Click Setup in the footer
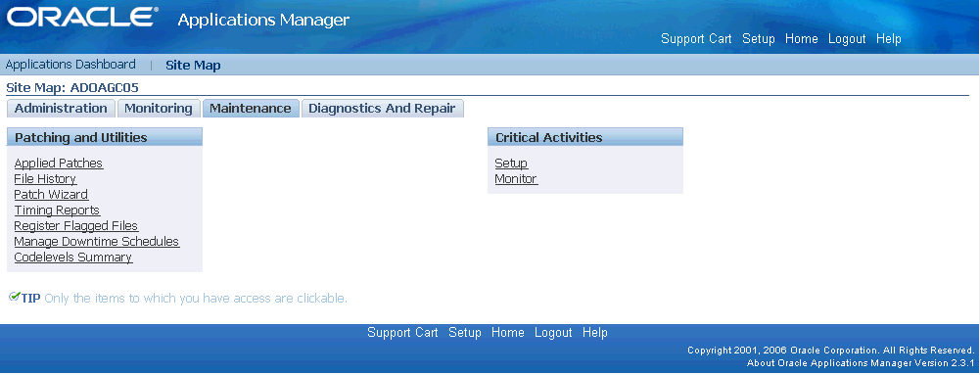The height and width of the screenshot is (375, 980). point(465,333)
